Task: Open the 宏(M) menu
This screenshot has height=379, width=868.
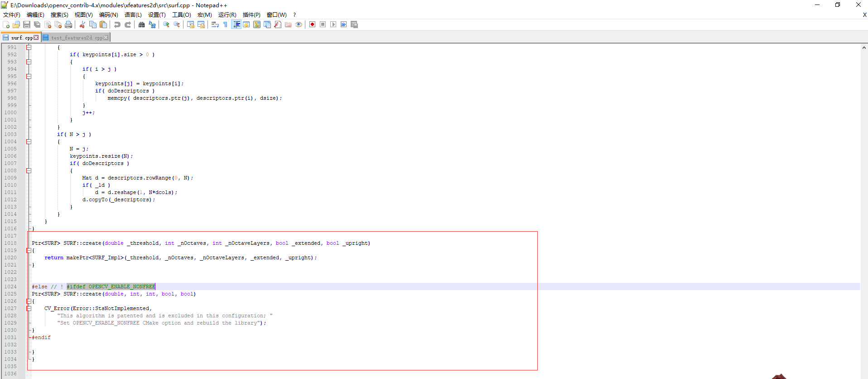Action: (205, 15)
